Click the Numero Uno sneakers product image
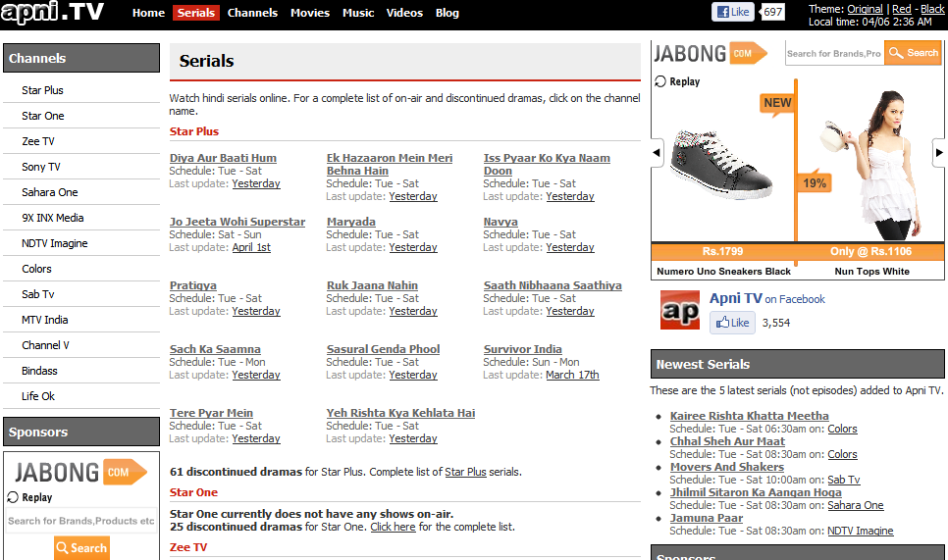This screenshot has height=560, width=948. pos(722,165)
